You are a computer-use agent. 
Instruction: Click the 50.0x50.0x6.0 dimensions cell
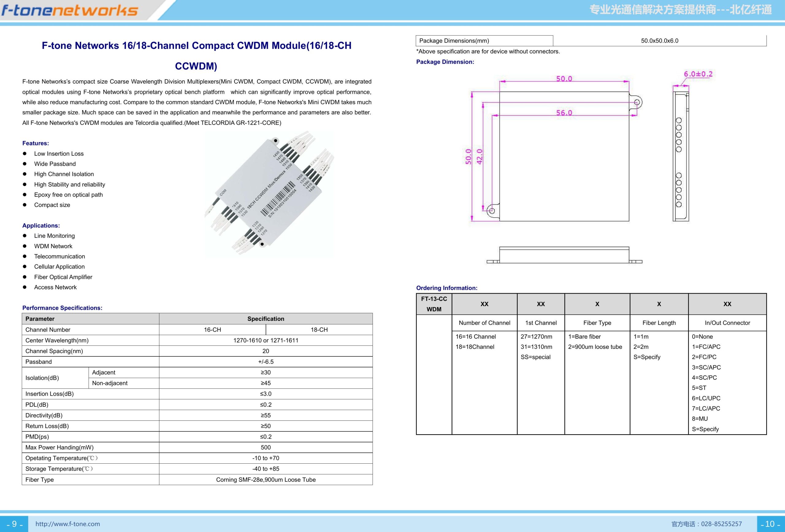[659, 40]
